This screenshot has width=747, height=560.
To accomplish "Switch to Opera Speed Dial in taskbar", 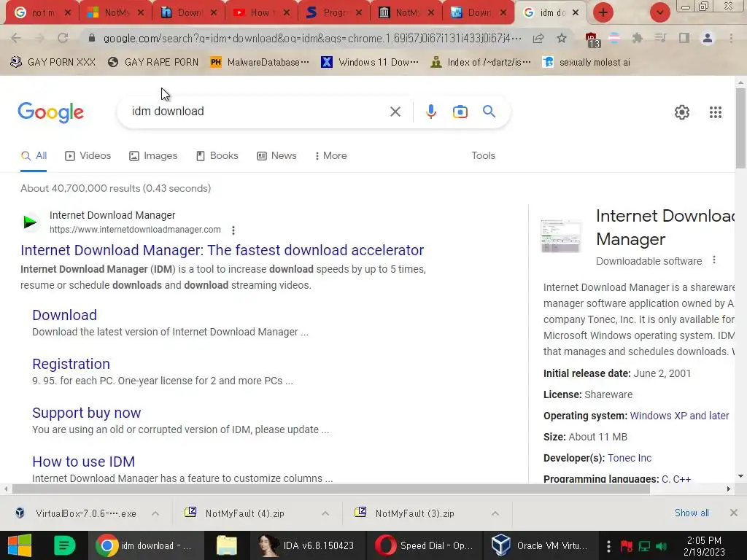I will (424, 545).
